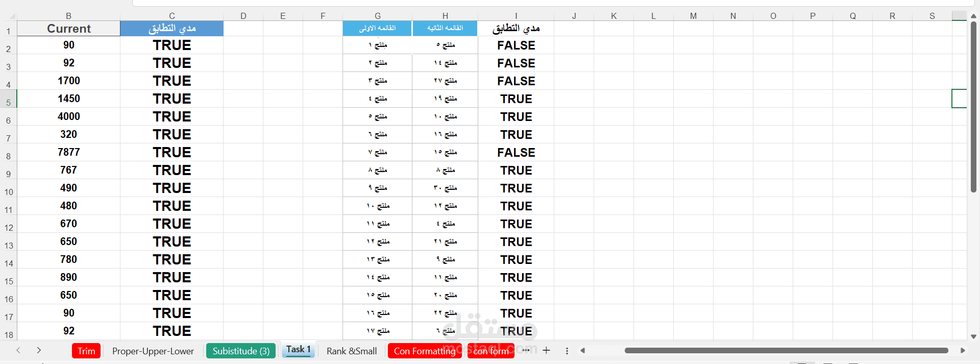The image size is (980, 364).
Task: Open the con form sheet tab
Action: (491, 351)
